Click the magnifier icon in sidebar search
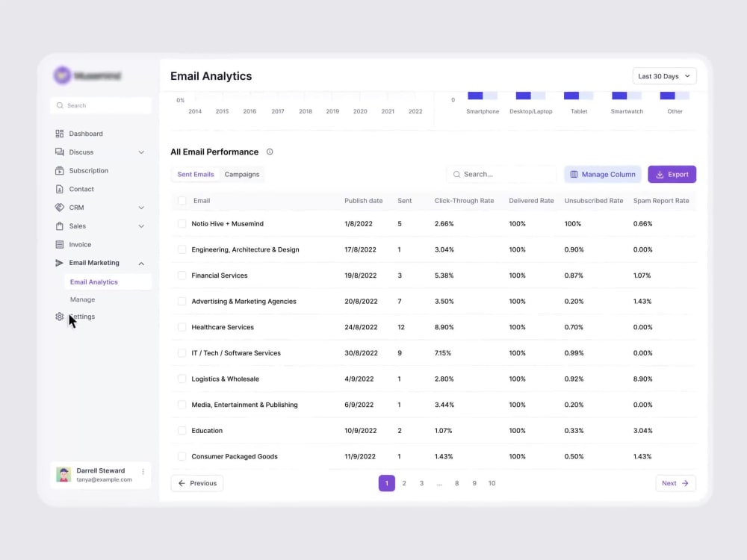The image size is (747, 560). pyautogui.click(x=60, y=106)
